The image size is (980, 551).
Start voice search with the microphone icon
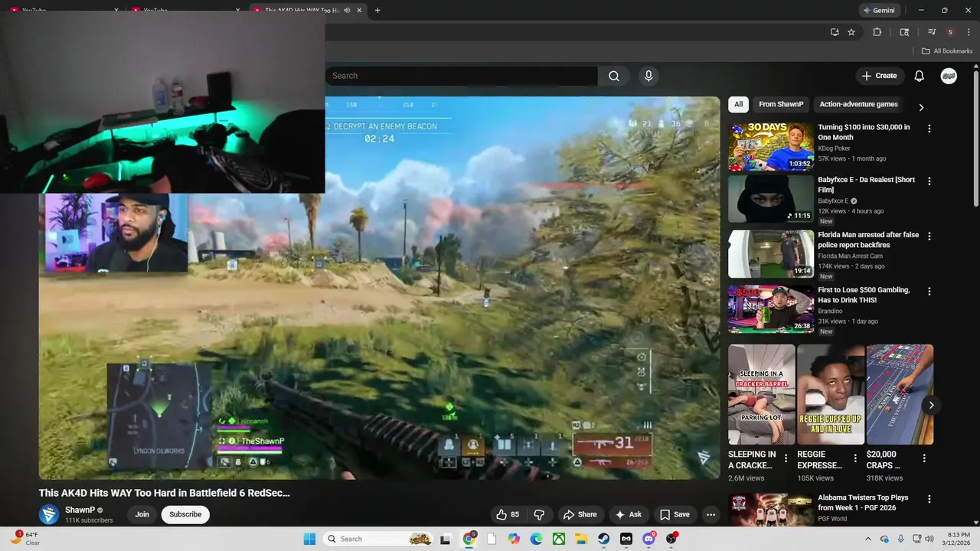pyautogui.click(x=648, y=76)
